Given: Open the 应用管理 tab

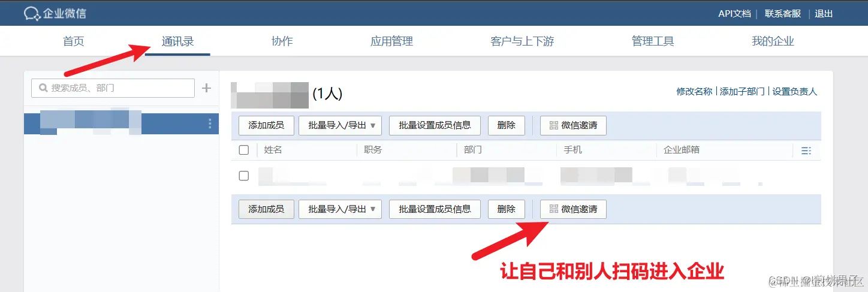Looking at the screenshot, I should tap(391, 41).
